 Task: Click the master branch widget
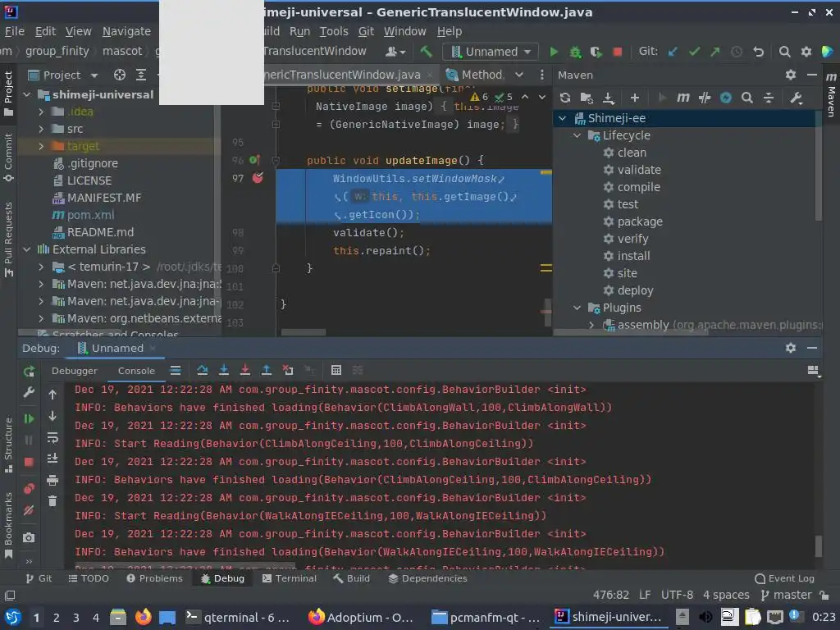786,596
